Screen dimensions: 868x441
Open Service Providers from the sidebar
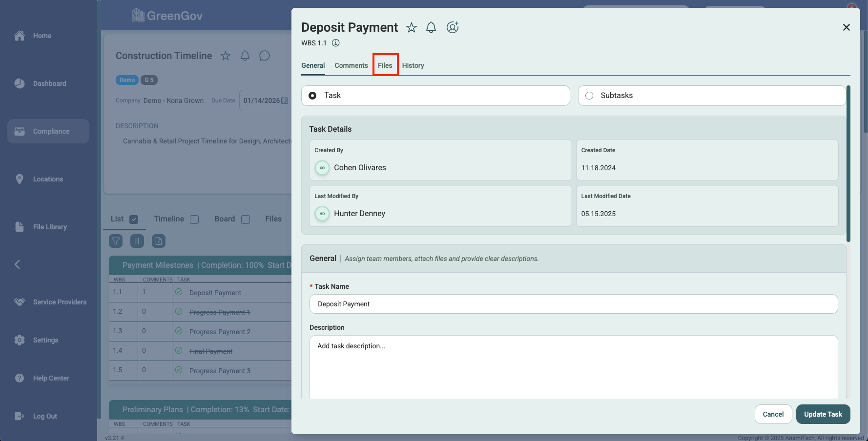click(x=50, y=302)
